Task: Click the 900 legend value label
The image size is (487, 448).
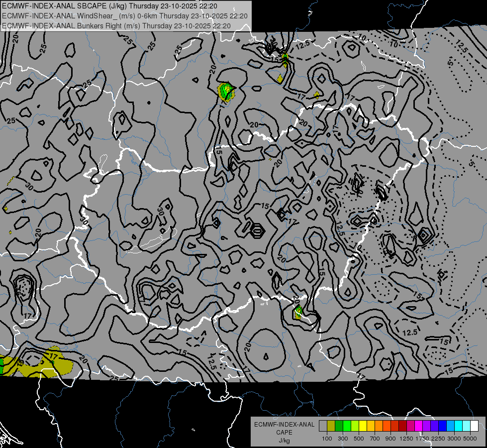Action: point(390,439)
